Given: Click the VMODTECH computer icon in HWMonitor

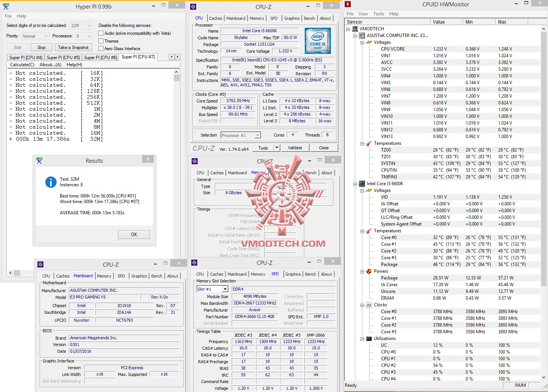Looking at the screenshot, I should click(x=355, y=29).
